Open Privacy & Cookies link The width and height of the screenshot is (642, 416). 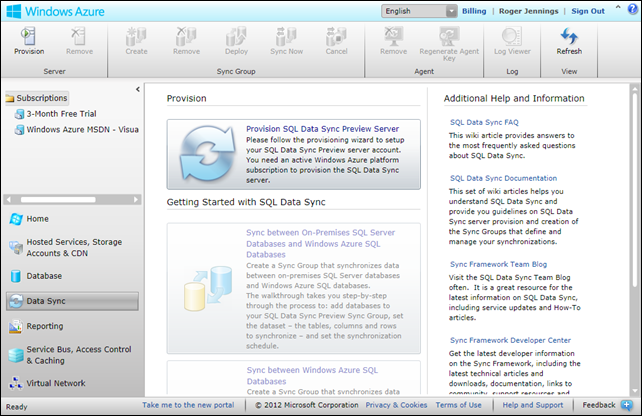coord(396,405)
